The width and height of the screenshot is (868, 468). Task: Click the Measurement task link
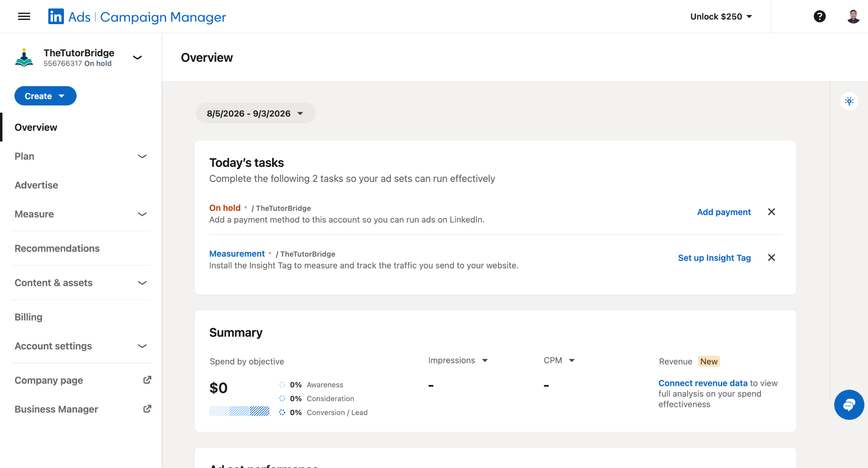[237, 254]
